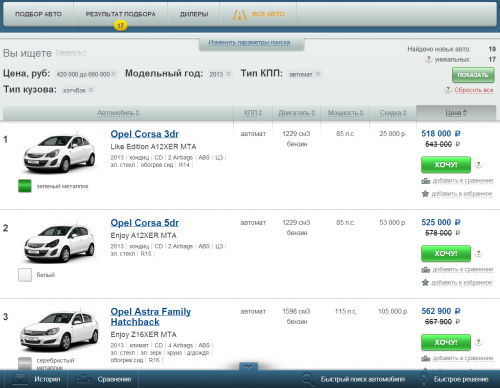
Task: Click Сбросить все link
Action: [473, 90]
